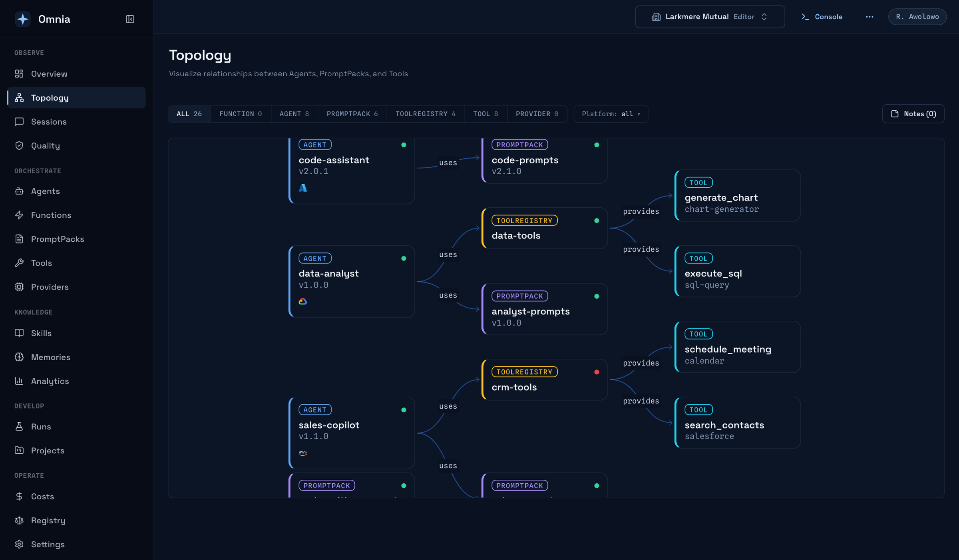Open Larkmere Mutual workspace switcher

710,17
